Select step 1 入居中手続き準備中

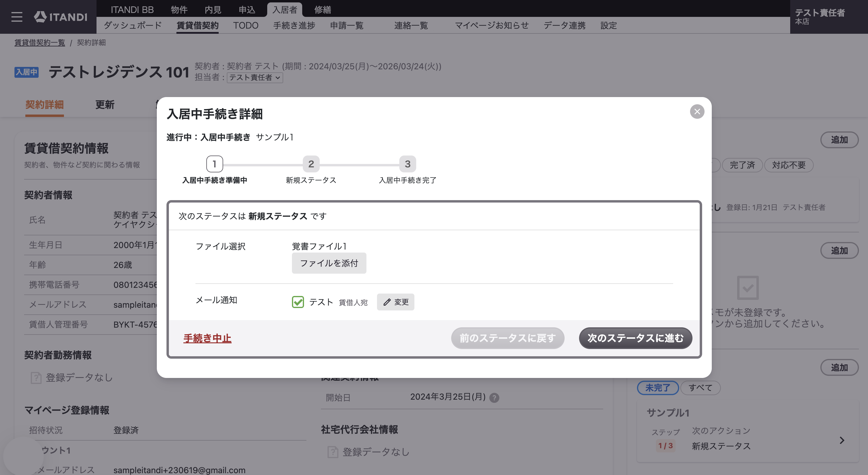215,164
